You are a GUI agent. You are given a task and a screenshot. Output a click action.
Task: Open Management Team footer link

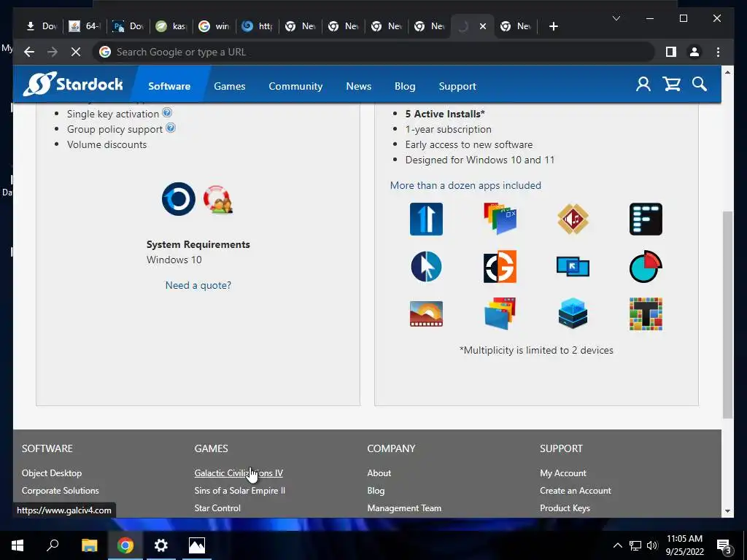(404, 508)
